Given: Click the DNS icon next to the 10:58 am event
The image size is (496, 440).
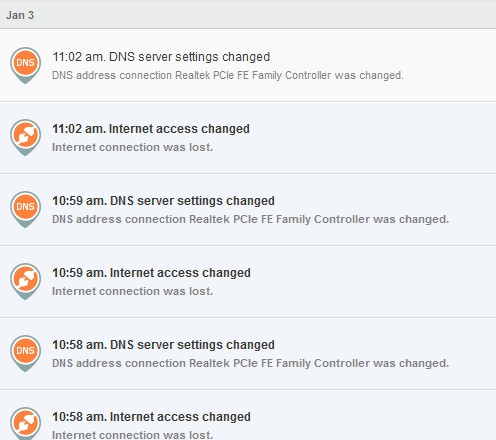Looking at the screenshot, I should click(x=25, y=353).
